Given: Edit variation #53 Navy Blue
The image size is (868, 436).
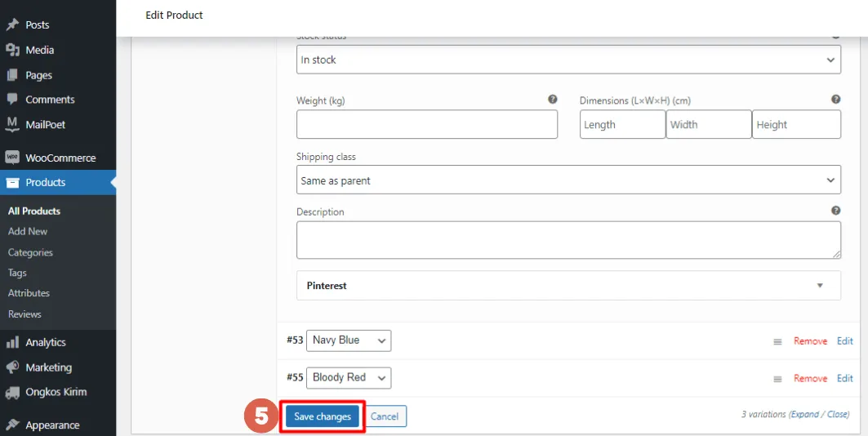Looking at the screenshot, I should pos(845,341).
